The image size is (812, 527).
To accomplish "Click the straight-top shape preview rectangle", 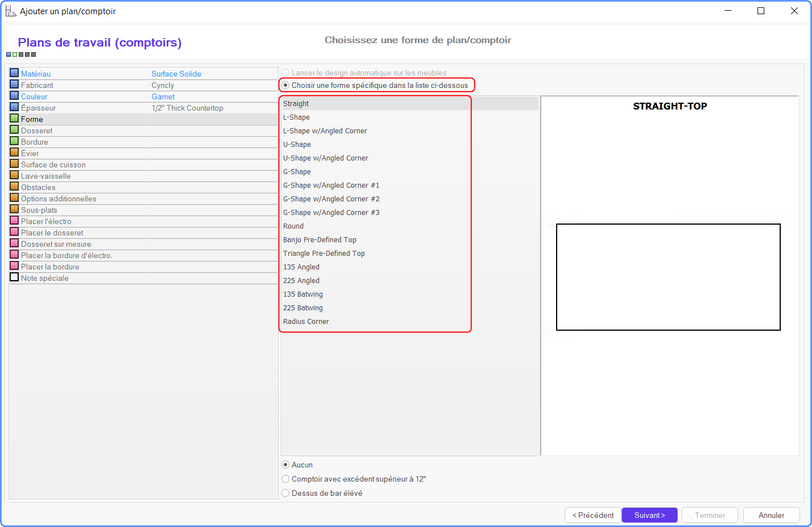I will [668, 277].
